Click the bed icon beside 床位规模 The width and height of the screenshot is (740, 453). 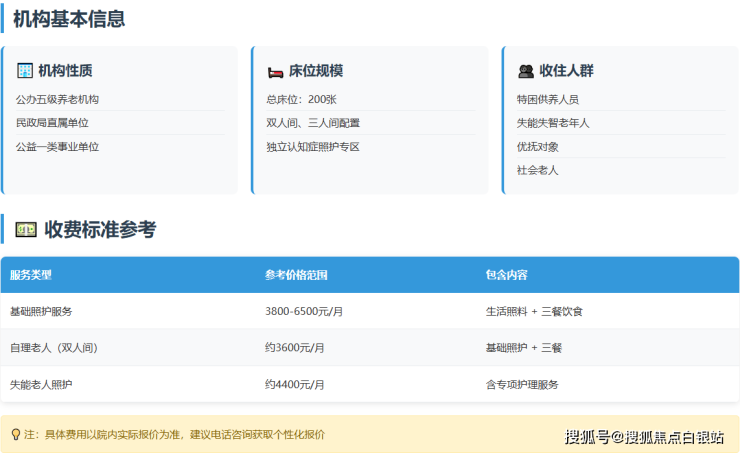(x=275, y=72)
